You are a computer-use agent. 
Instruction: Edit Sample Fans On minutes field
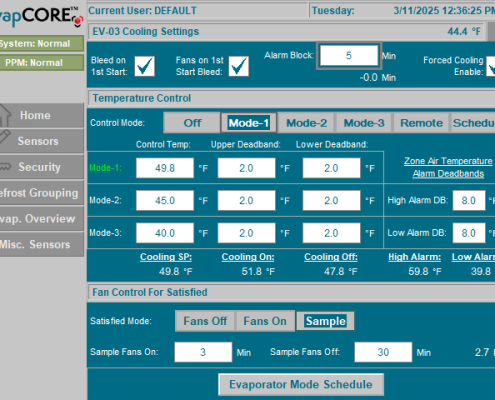[x=203, y=352]
